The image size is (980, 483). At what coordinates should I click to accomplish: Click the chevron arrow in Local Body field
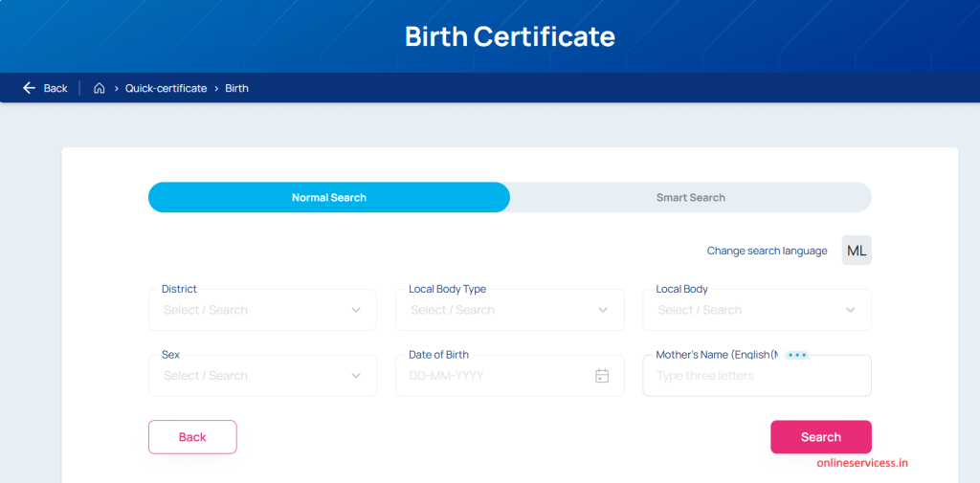851,310
